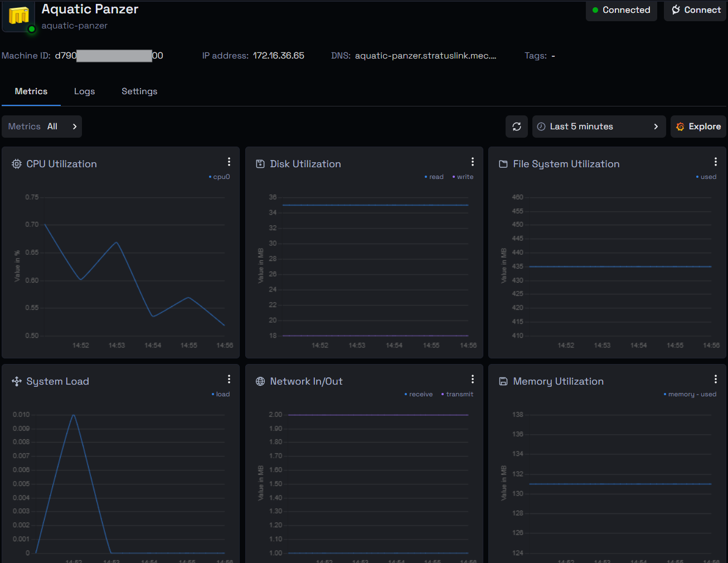Expand the Metrics All filter dropdown

pyautogui.click(x=42, y=127)
